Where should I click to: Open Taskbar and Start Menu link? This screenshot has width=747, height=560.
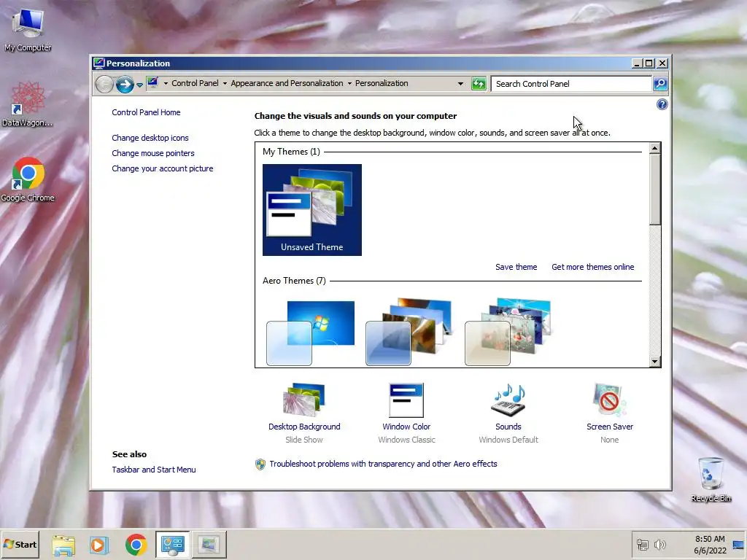pos(154,470)
